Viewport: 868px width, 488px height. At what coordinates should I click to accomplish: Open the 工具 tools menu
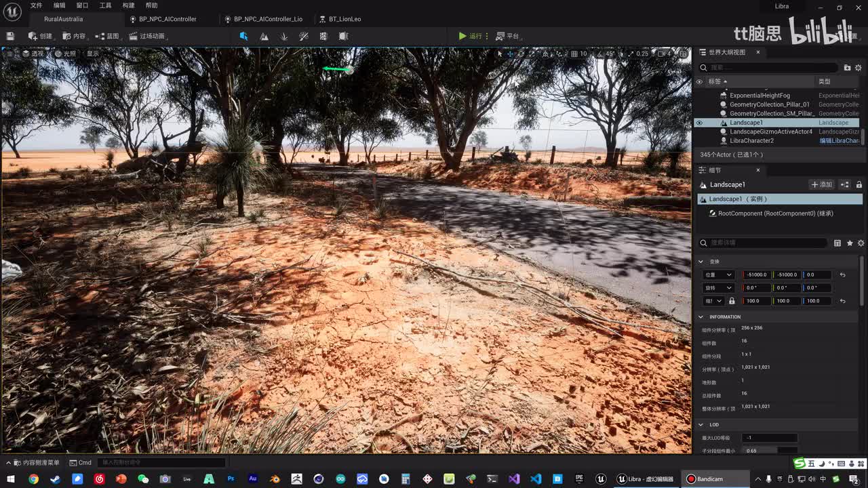click(x=105, y=5)
